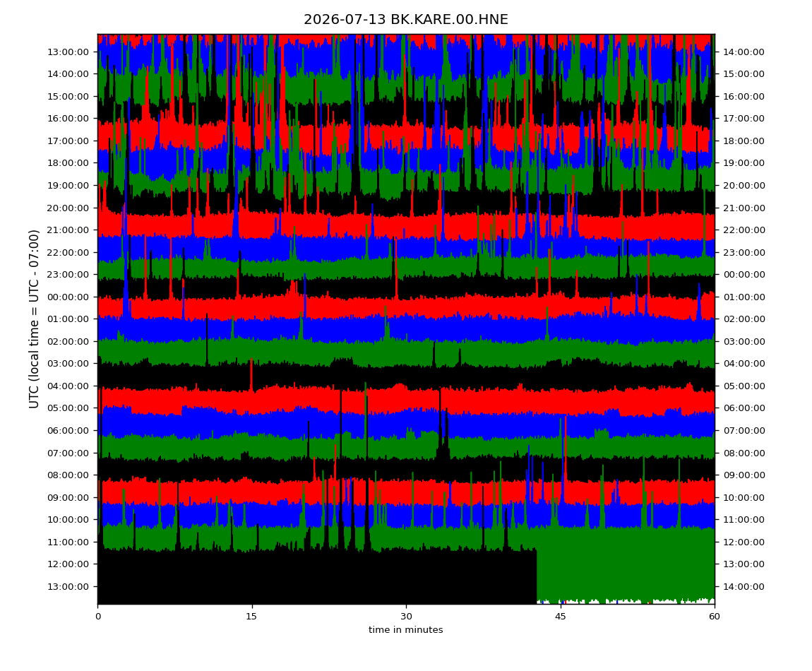Click the 05:00:00 right axis label
812x671 pixels.
click(744, 386)
